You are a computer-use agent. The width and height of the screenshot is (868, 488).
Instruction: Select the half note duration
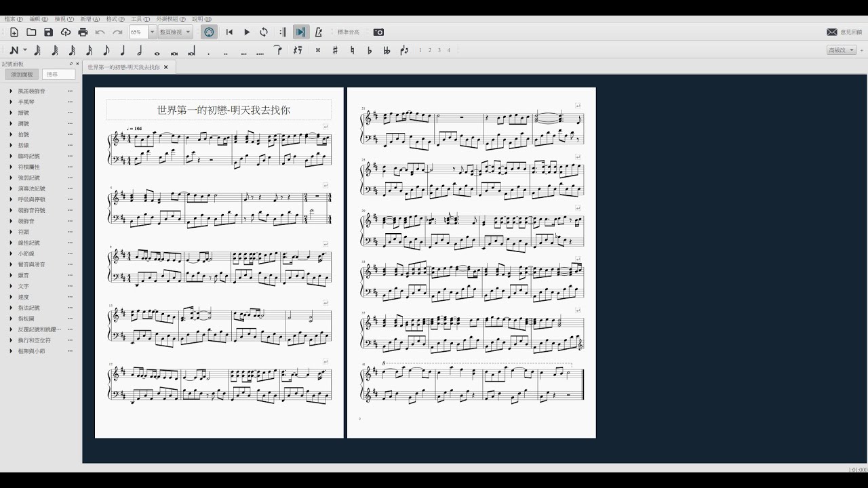[x=140, y=50]
